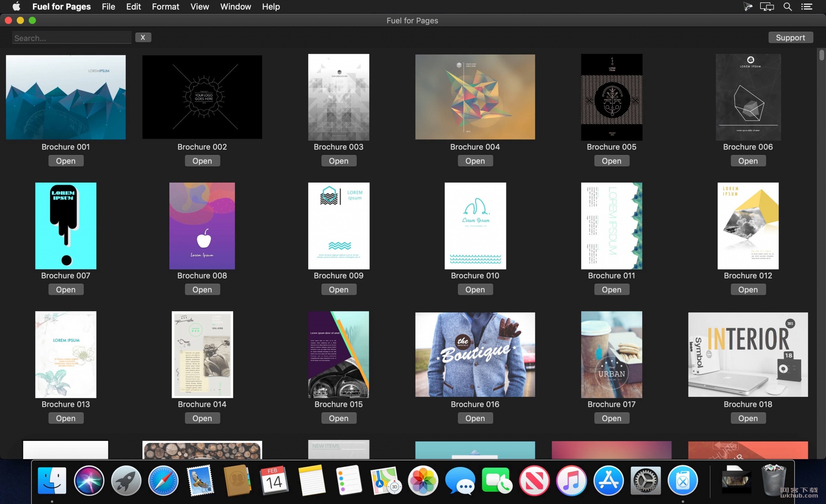
Task: Open Brochure 004 template
Action: (x=475, y=161)
